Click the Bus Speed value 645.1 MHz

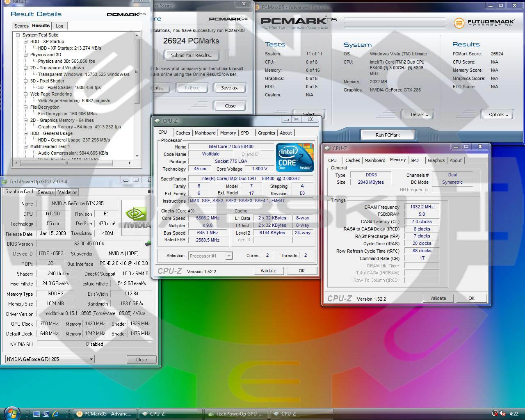[208, 233]
